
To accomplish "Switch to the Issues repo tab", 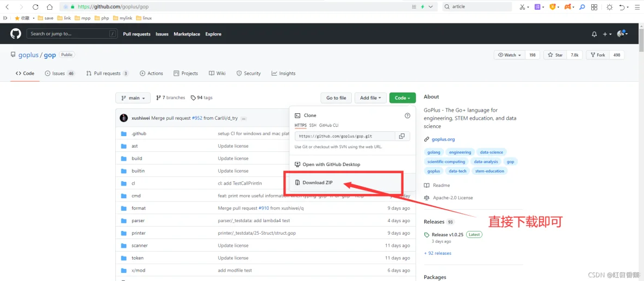I will pyautogui.click(x=60, y=73).
